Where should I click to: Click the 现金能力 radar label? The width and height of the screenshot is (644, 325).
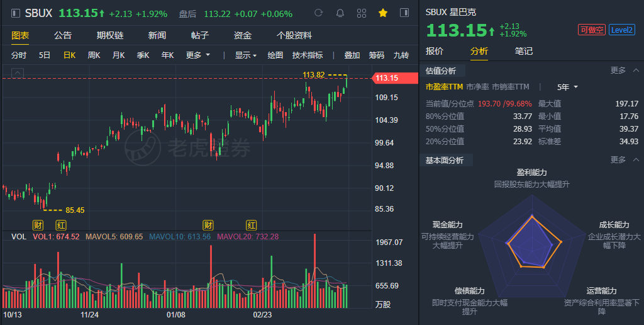click(x=447, y=225)
